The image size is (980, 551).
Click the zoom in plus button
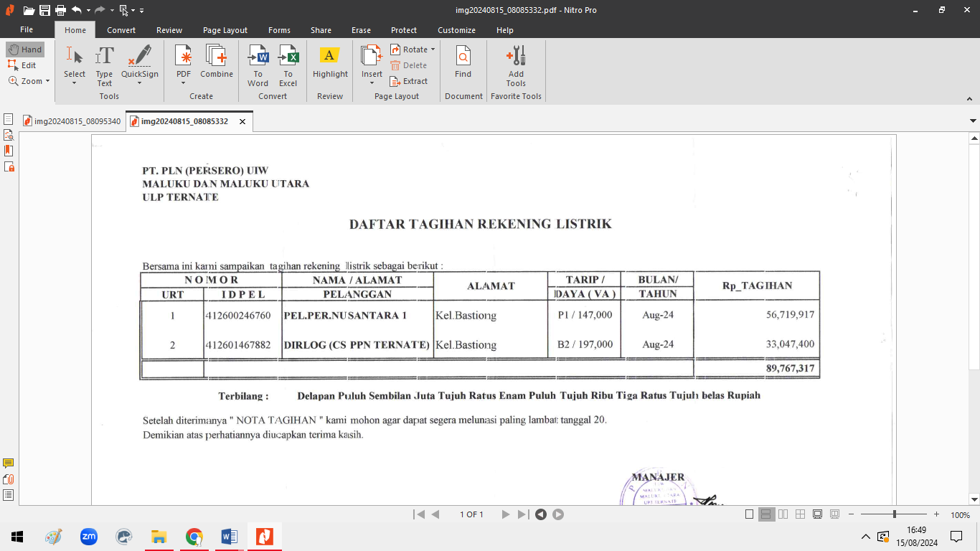(936, 514)
